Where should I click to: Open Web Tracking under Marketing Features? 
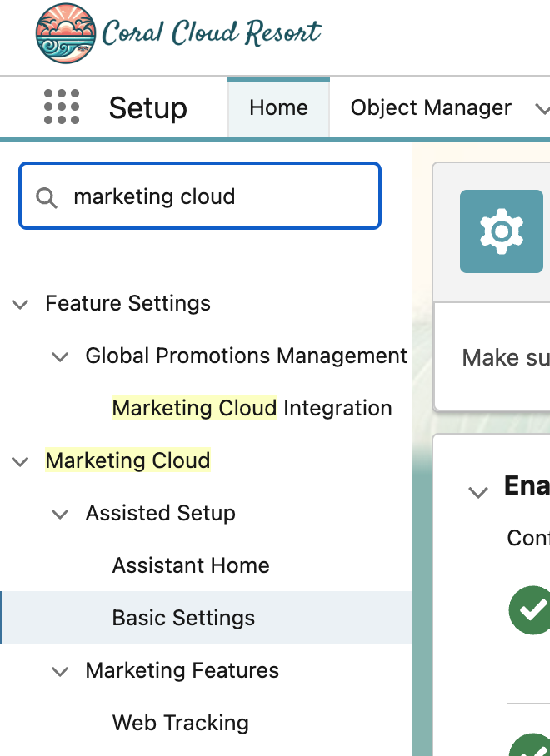tap(180, 724)
